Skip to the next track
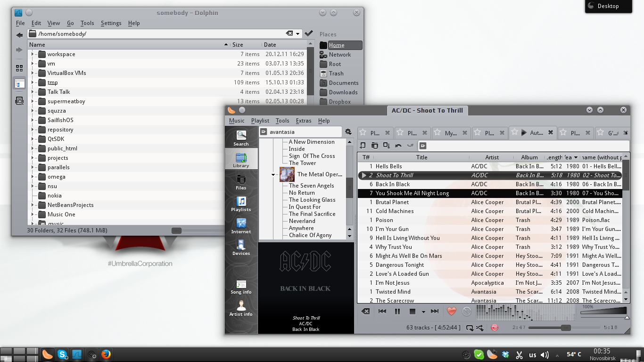The width and height of the screenshot is (644, 362). [435, 311]
